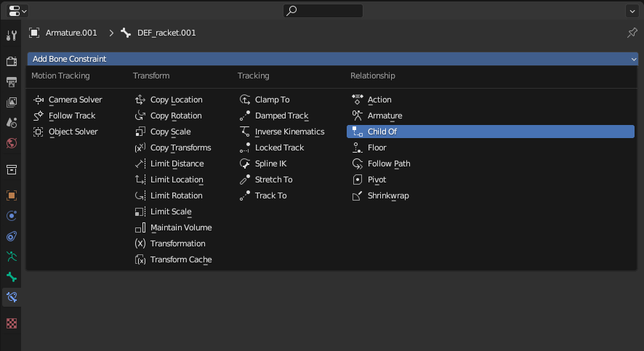The width and height of the screenshot is (644, 351).
Task: Switch to the Render properties tab
Action: click(x=11, y=61)
